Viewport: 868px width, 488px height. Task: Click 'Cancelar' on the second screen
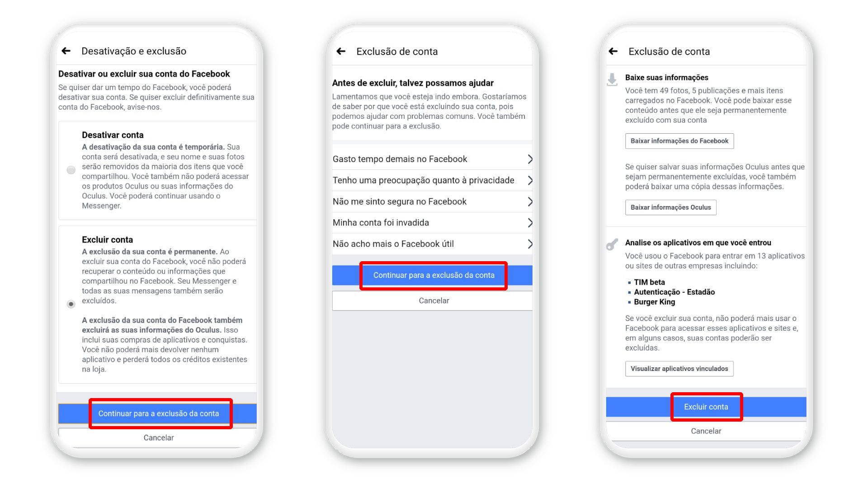(434, 300)
